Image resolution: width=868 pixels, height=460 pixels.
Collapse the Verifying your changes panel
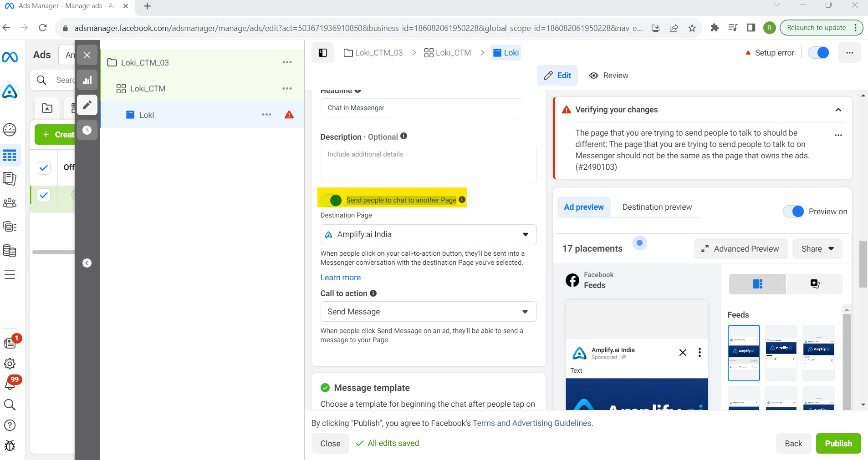[838, 110]
